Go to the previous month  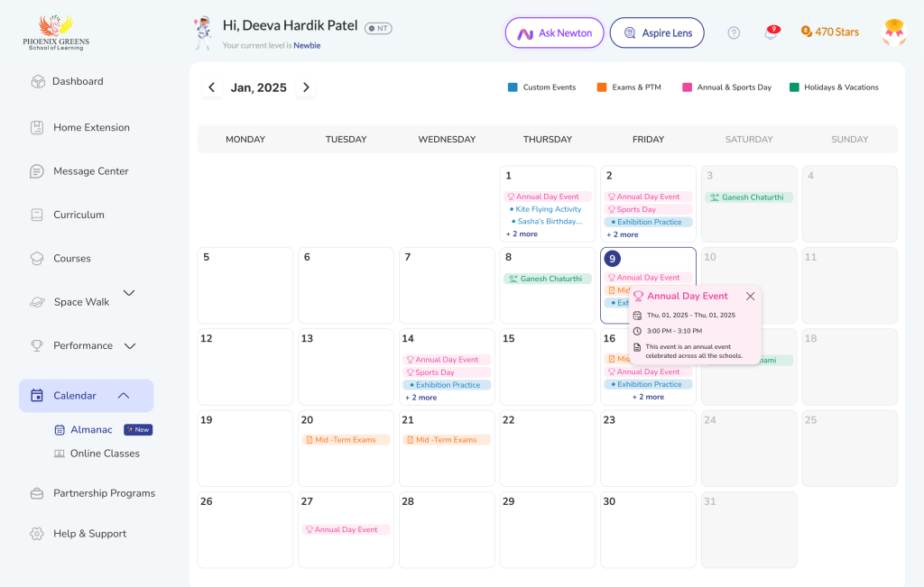pos(212,87)
